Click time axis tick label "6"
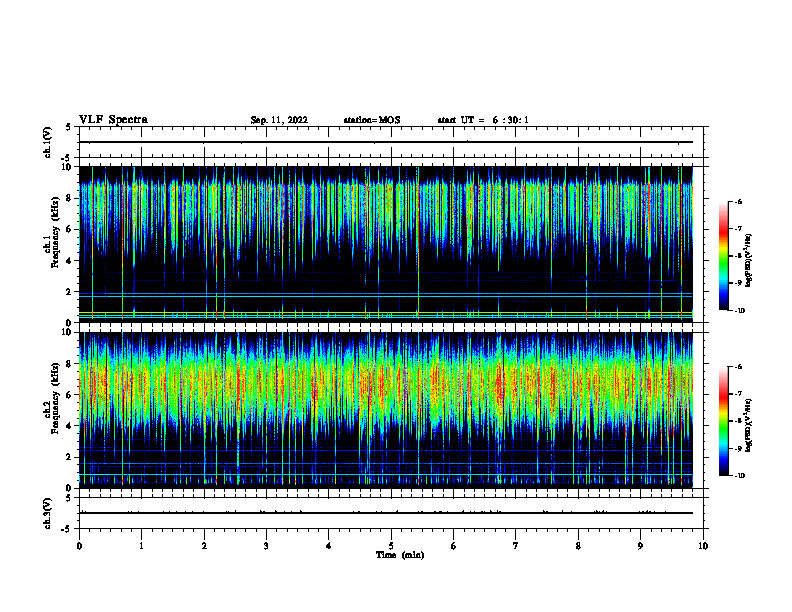This screenshot has width=792, height=612. tap(454, 546)
